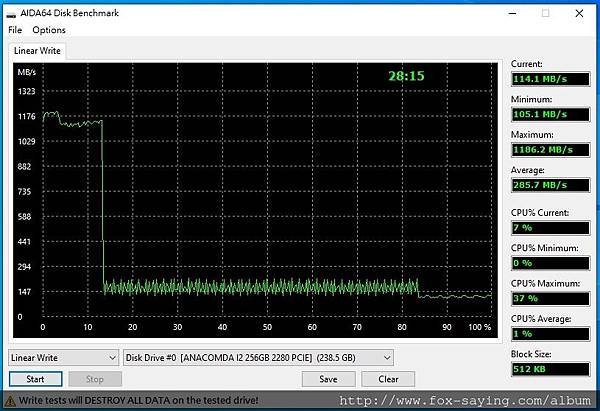This screenshot has height=411, width=600.
Task: Click the Block Size value 512 KB
Action: click(x=551, y=369)
